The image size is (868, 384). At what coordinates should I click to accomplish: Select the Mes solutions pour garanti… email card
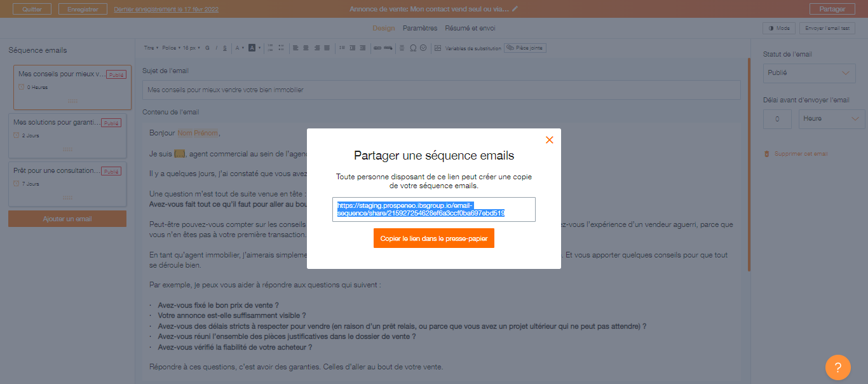pos(67,135)
